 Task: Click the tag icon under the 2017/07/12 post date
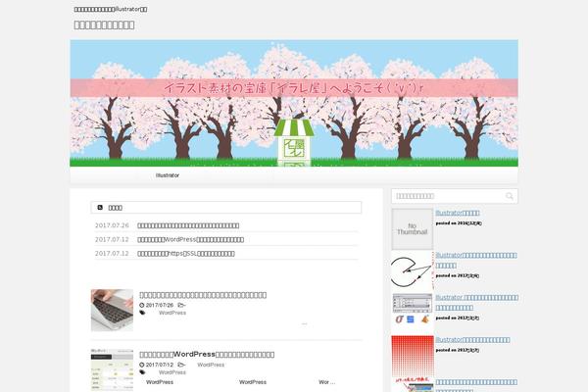click(x=142, y=372)
